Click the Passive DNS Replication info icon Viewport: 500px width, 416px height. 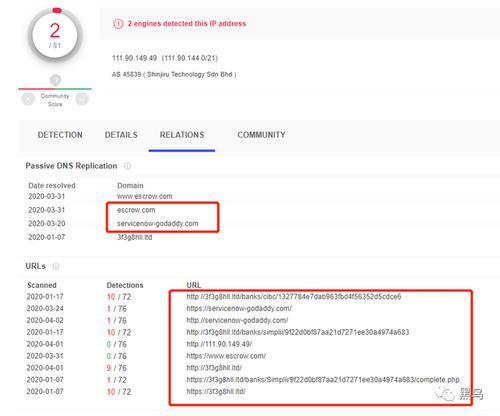(127, 166)
